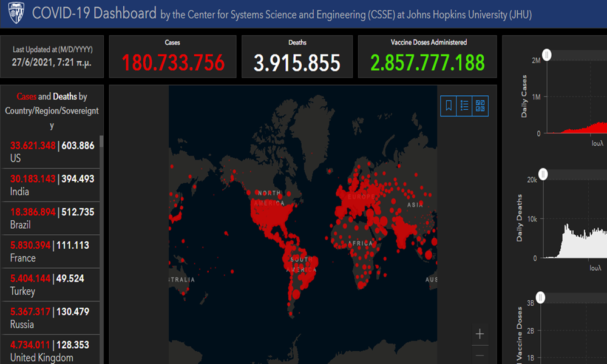Show the map Legend list icon
Viewport: 607px width, 364px height.
click(x=464, y=106)
